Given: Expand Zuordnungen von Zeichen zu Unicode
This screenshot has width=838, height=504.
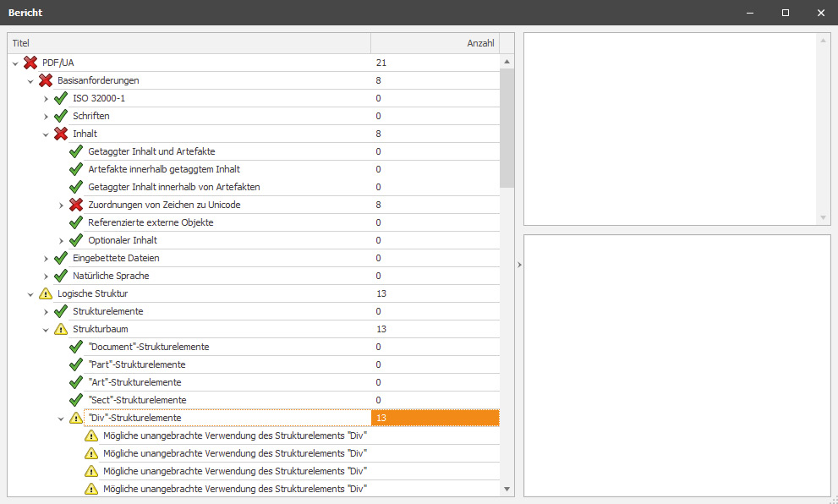Looking at the screenshot, I should click(61, 205).
